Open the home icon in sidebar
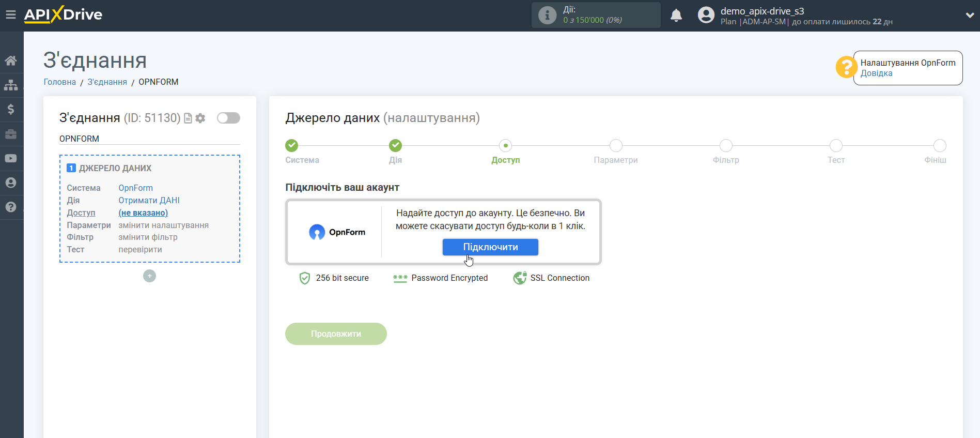 click(11, 61)
